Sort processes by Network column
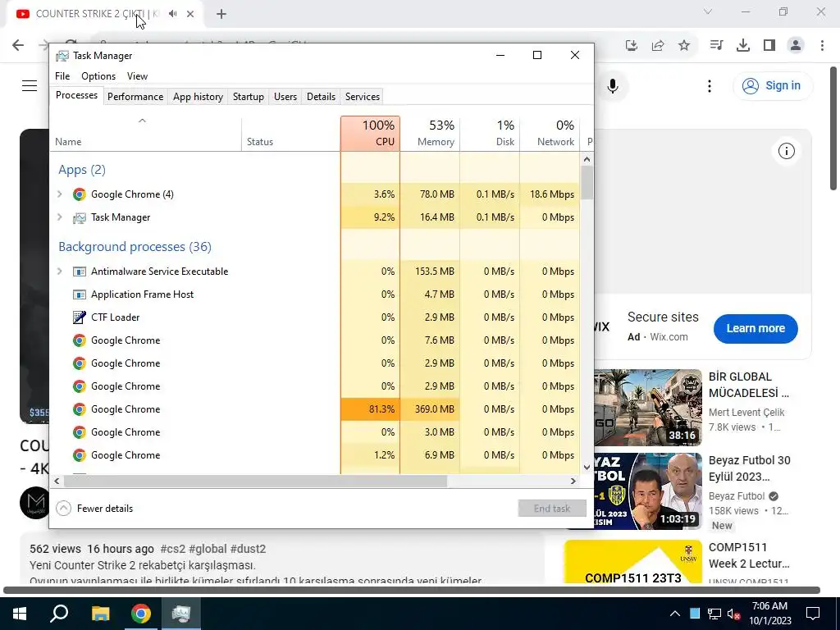Image resolution: width=840 pixels, height=630 pixels. click(x=550, y=134)
